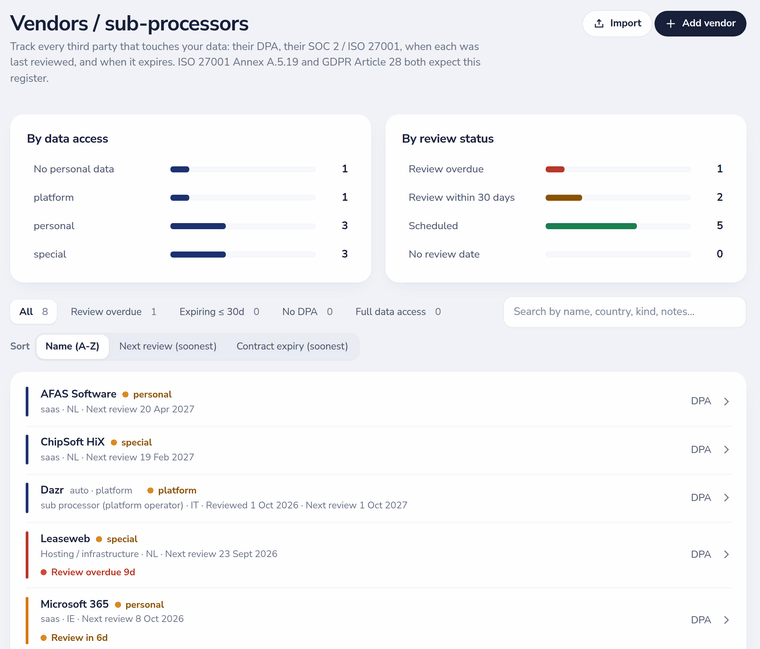Click 'Next review 20 Apr 2027' text

[x=140, y=410]
